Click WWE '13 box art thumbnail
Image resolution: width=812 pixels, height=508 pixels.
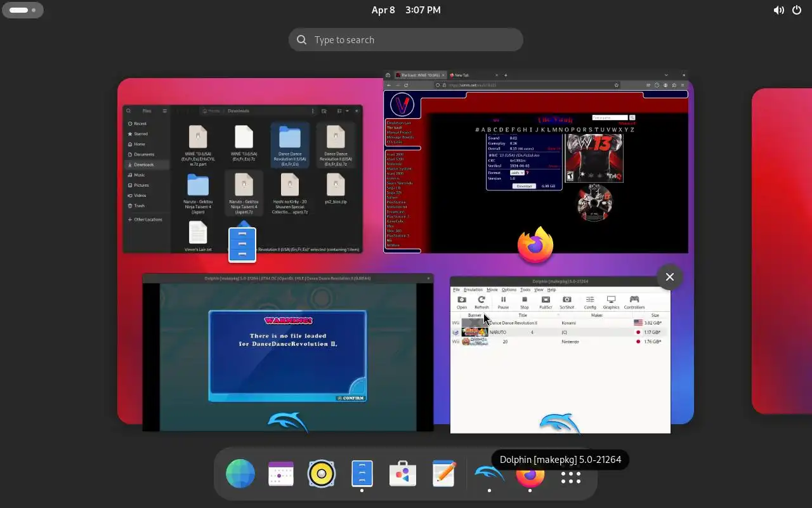[x=594, y=157]
